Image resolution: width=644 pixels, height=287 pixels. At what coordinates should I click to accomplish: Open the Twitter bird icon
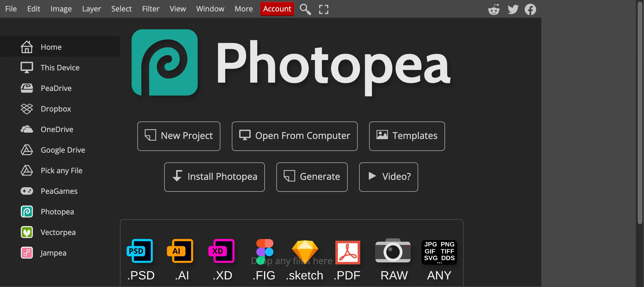[513, 9]
